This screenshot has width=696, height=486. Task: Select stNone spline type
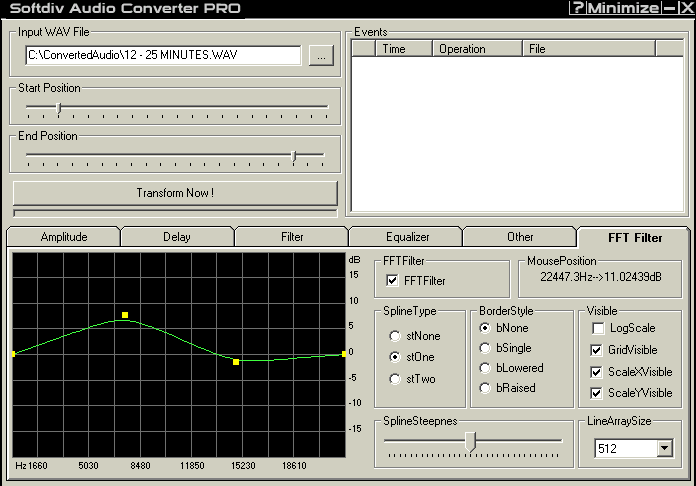pyautogui.click(x=395, y=336)
